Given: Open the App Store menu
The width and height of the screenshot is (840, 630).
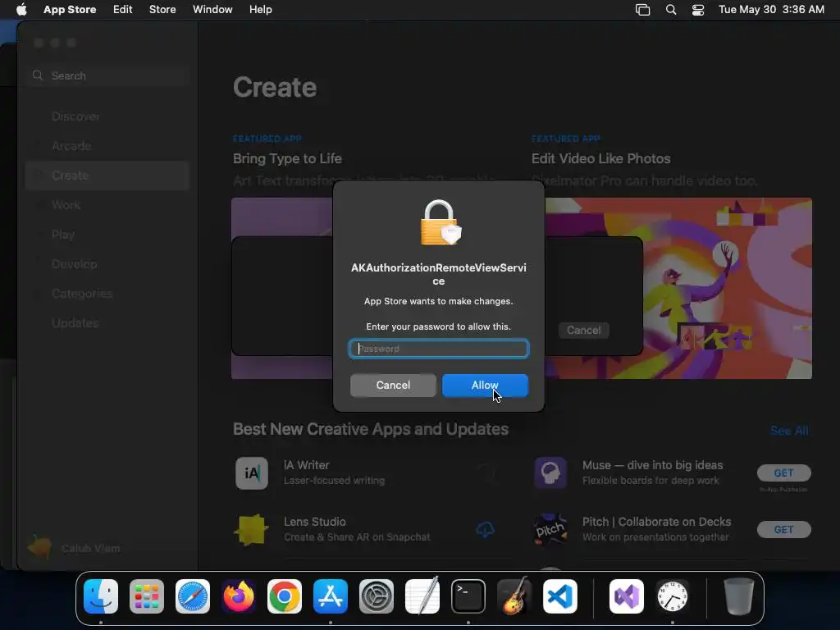Looking at the screenshot, I should tap(70, 10).
